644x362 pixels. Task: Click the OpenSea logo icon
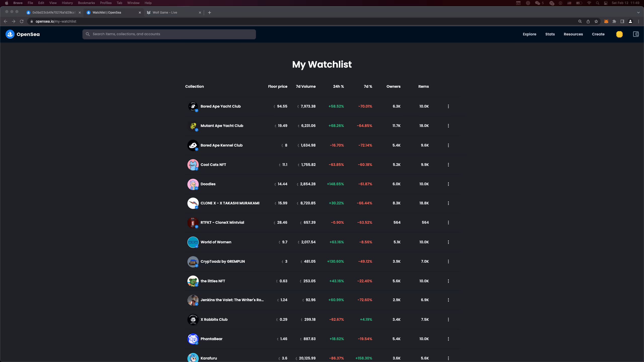pos(10,34)
